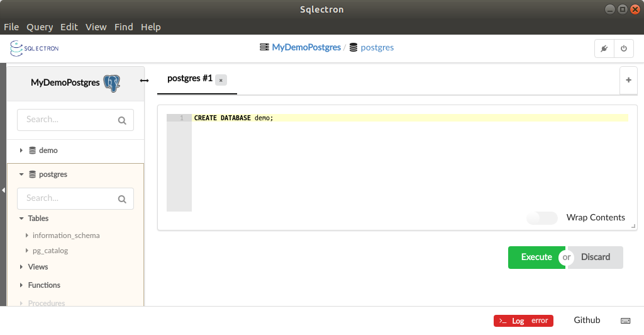
Task: Click the Sqlectron logo
Action: pyautogui.click(x=35, y=48)
